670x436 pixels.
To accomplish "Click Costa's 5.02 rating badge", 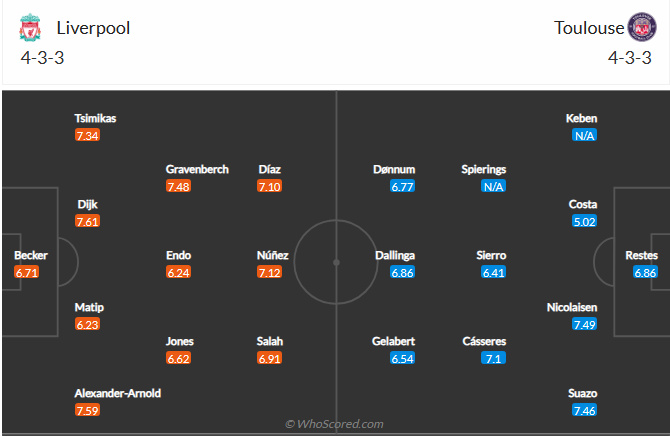I will 584,221.
